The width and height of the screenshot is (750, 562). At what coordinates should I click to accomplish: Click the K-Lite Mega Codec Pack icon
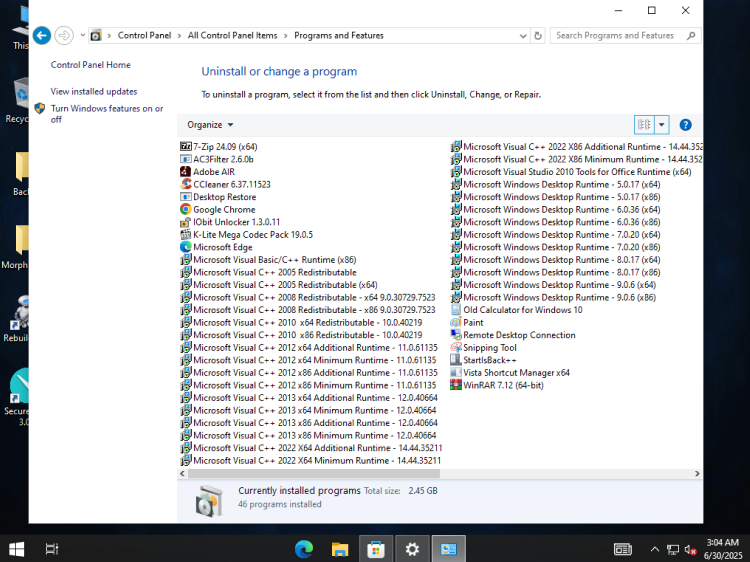pos(186,234)
